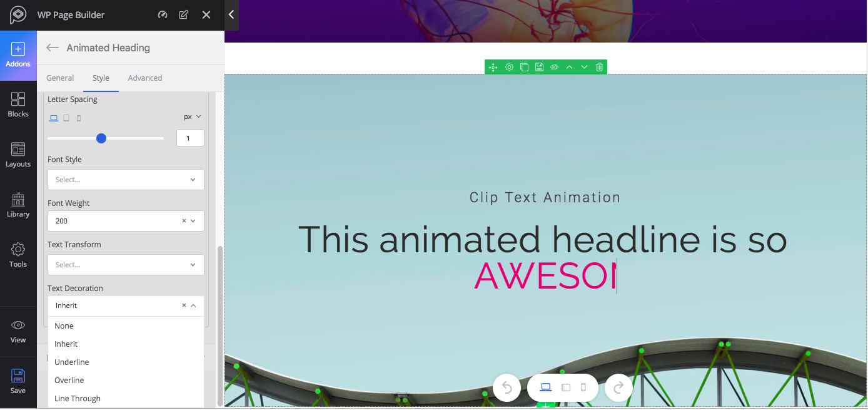This screenshot has width=868, height=410.
Task: Delete the row with the trash icon
Action: pyautogui.click(x=599, y=67)
